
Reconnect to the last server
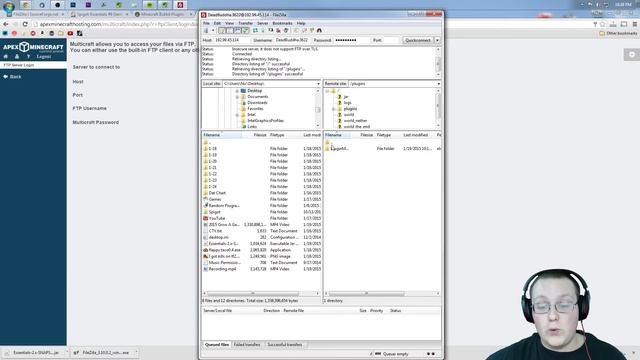pos(286,31)
